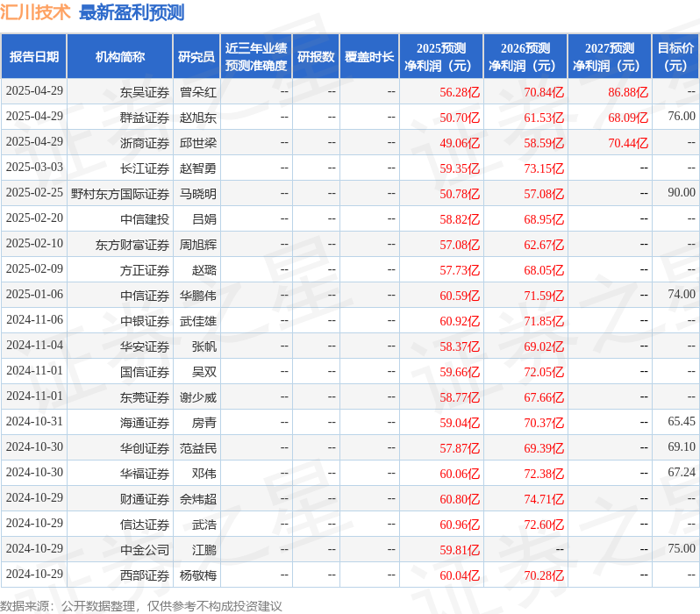Click institution 中信证券
Image resolution: width=700 pixels, height=614 pixels.
click(145, 296)
